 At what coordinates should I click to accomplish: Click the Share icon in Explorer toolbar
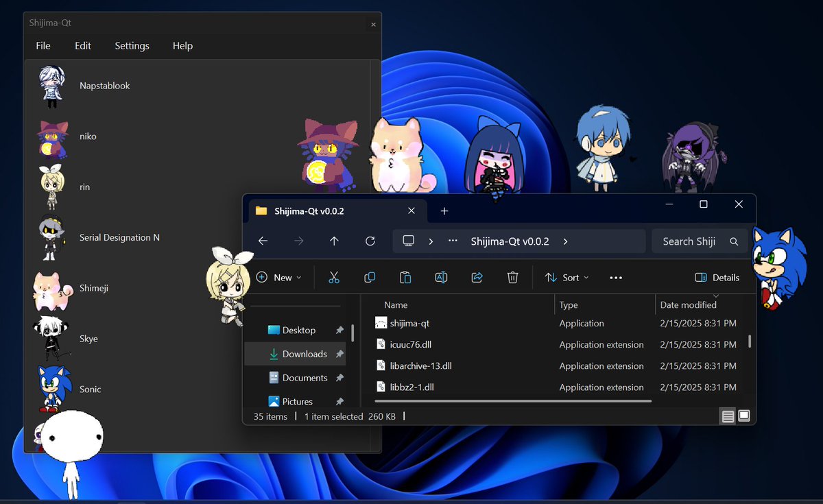(477, 278)
